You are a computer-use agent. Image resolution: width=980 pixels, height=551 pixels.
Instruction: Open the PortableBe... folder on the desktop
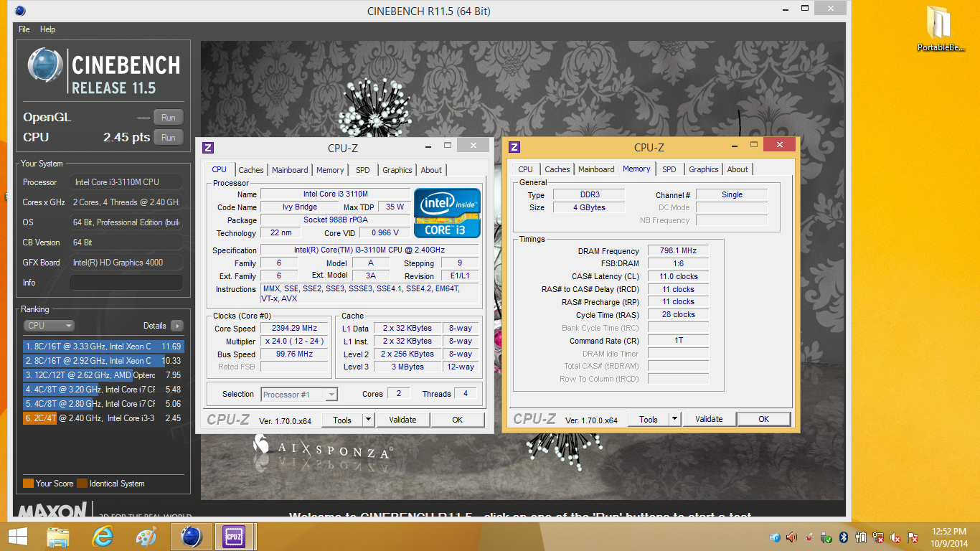[939, 29]
